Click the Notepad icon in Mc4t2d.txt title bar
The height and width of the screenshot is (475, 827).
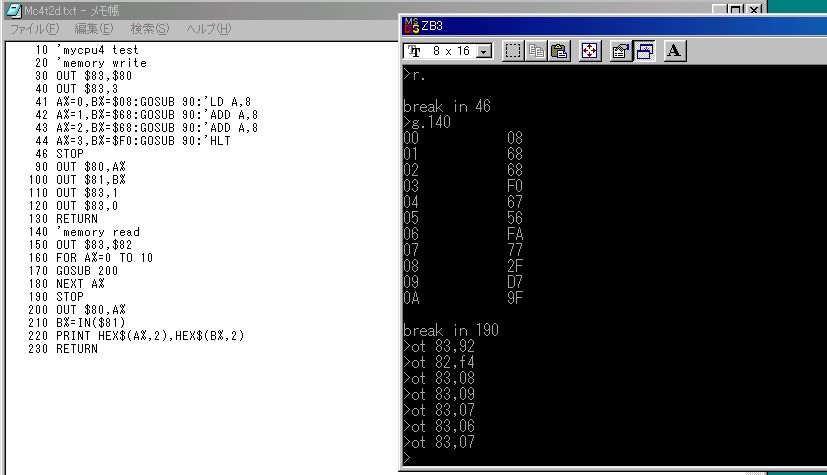coord(14,10)
